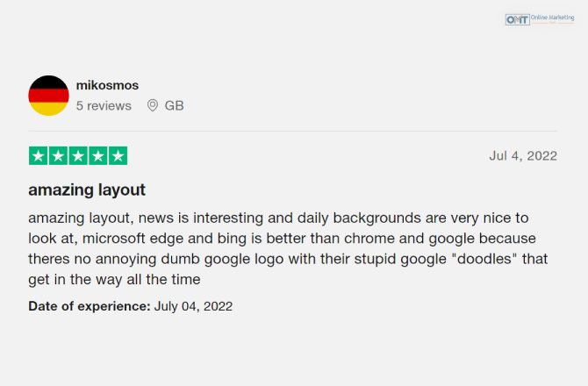The image size is (588, 386).
Task: Click the first green rating star
Action: coord(39,155)
